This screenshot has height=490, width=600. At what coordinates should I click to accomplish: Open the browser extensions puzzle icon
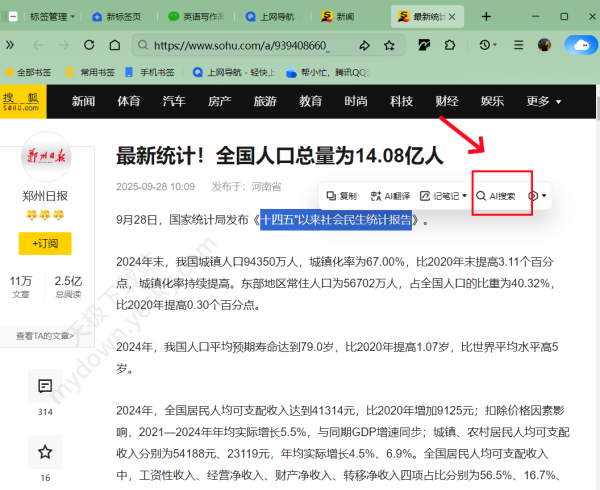tap(450, 45)
